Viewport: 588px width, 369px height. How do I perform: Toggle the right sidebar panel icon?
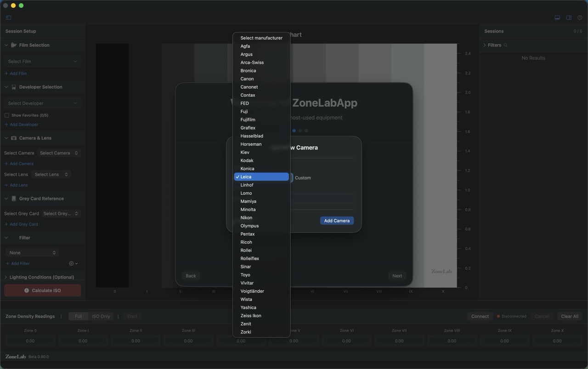(x=569, y=17)
